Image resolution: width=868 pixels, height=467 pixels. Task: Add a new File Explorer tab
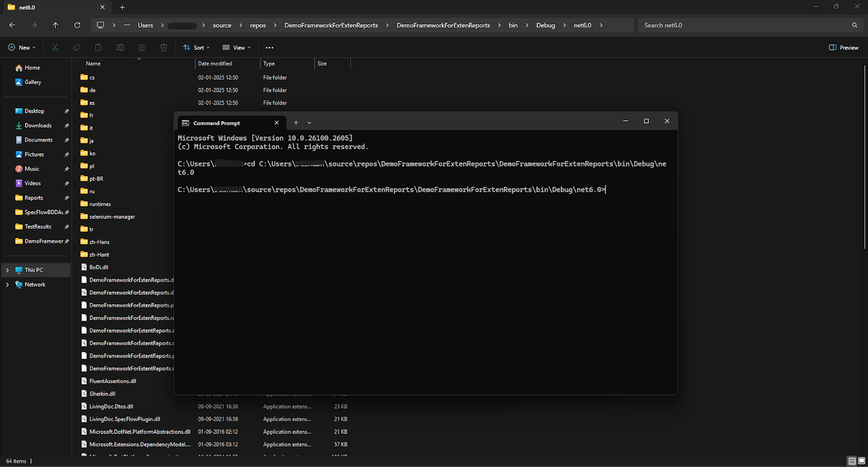122,7
